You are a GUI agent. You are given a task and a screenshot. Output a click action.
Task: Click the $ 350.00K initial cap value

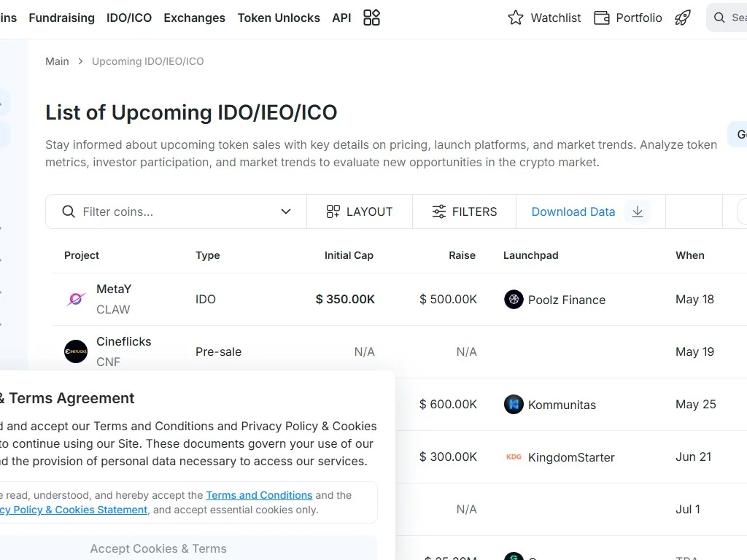point(345,299)
